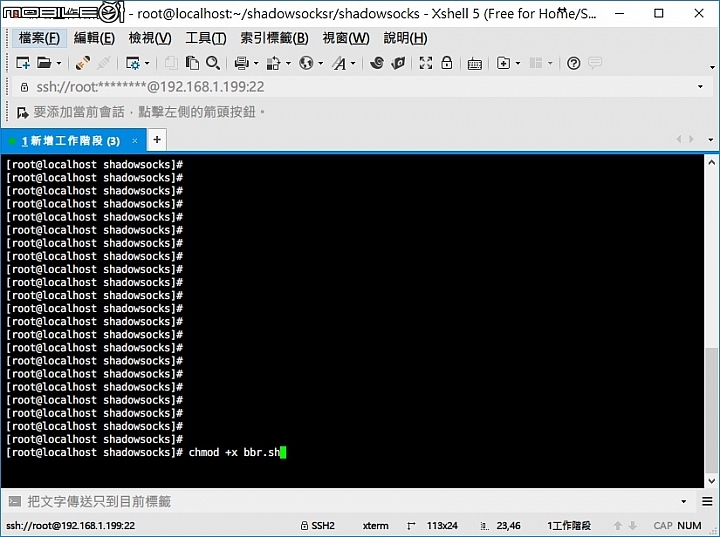This screenshot has height=537, width=720.
Task: Open the 說明(H) menu
Action: [x=405, y=38]
